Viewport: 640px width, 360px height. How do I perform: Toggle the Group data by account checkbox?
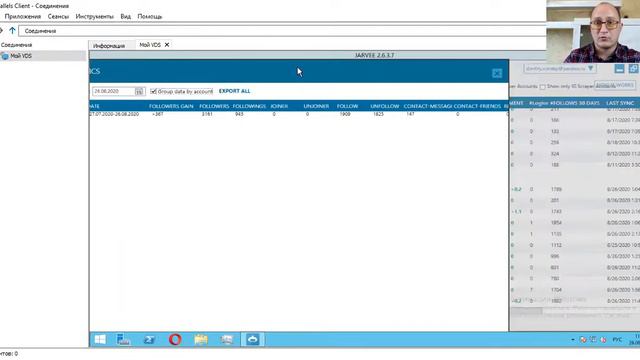point(153,91)
